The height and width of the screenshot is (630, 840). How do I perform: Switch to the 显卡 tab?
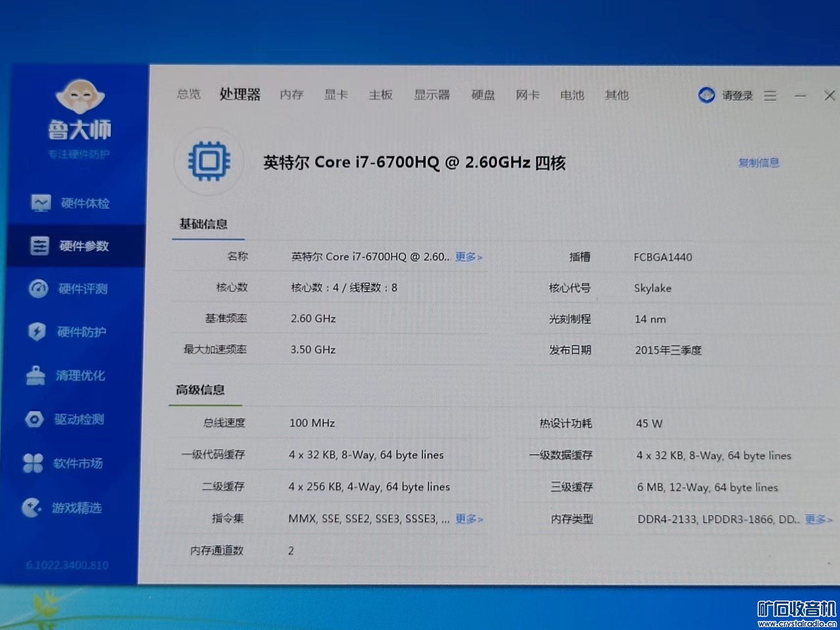pyautogui.click(x=336, y=94)
